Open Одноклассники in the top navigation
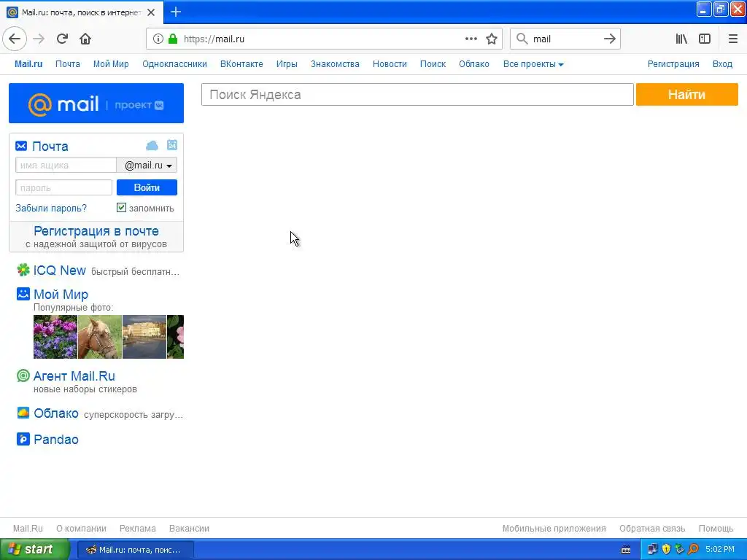The width and height of the screenshot is (747, 560). pyautogui.click(x=174, y=64)
